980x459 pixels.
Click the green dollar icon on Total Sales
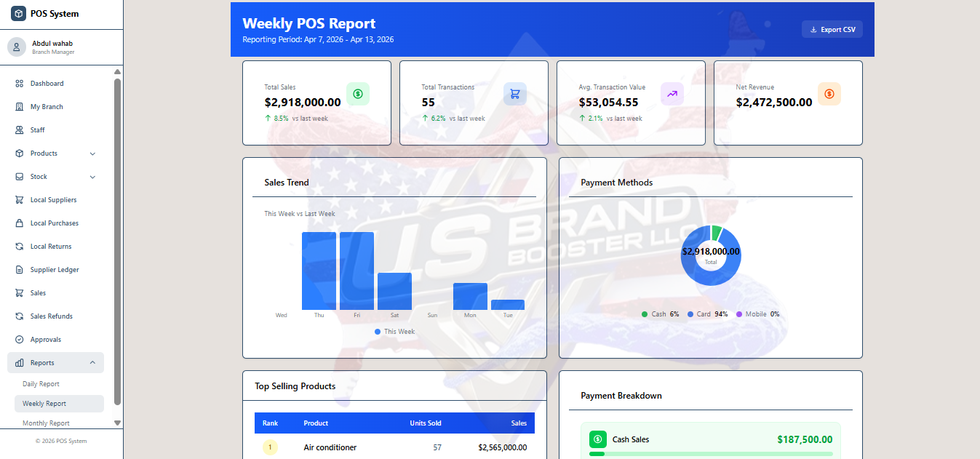(357, 94)
